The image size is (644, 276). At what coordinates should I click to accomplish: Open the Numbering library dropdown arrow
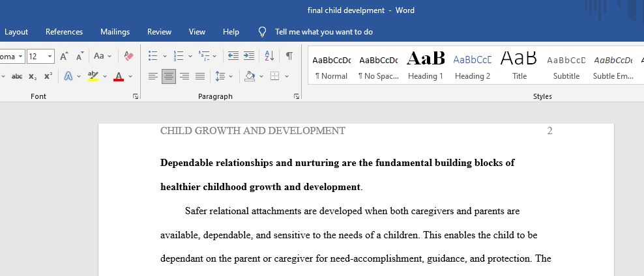click(x=190, y=56)
